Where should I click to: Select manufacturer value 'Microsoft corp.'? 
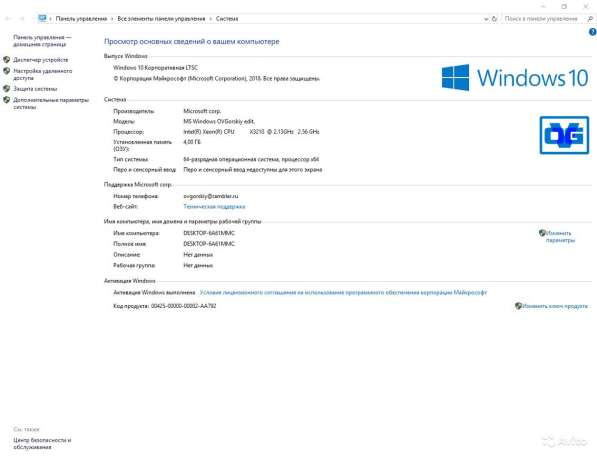pos(202,111)
